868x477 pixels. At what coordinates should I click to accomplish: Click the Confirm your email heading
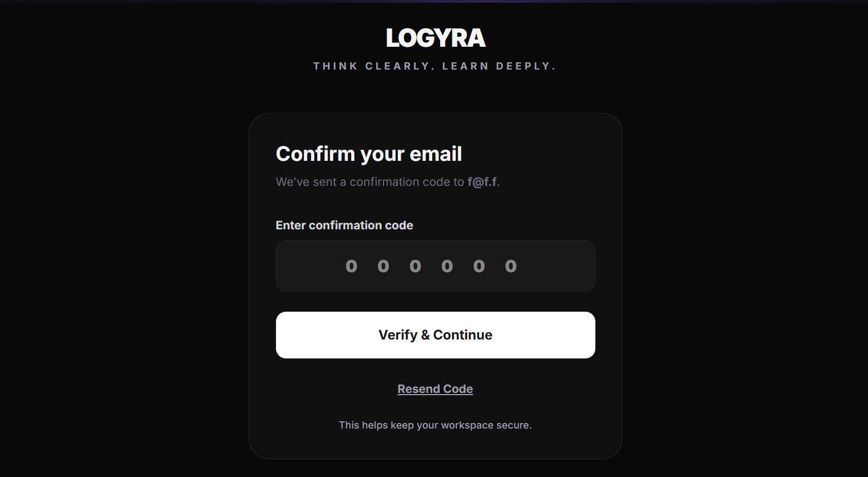[x=369, y=154]
